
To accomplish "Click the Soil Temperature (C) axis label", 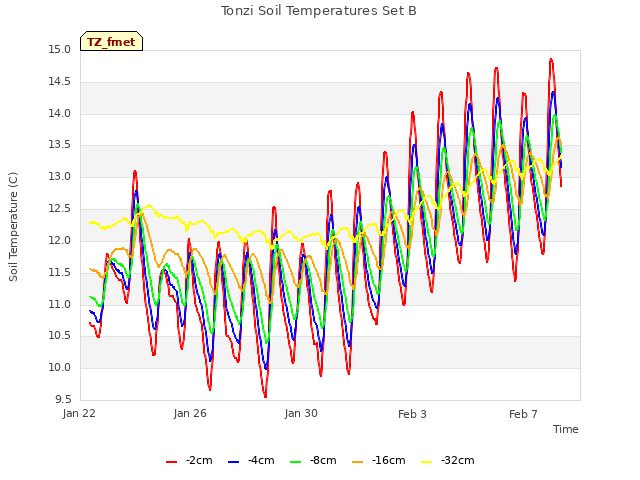I will tap(13, 227).
